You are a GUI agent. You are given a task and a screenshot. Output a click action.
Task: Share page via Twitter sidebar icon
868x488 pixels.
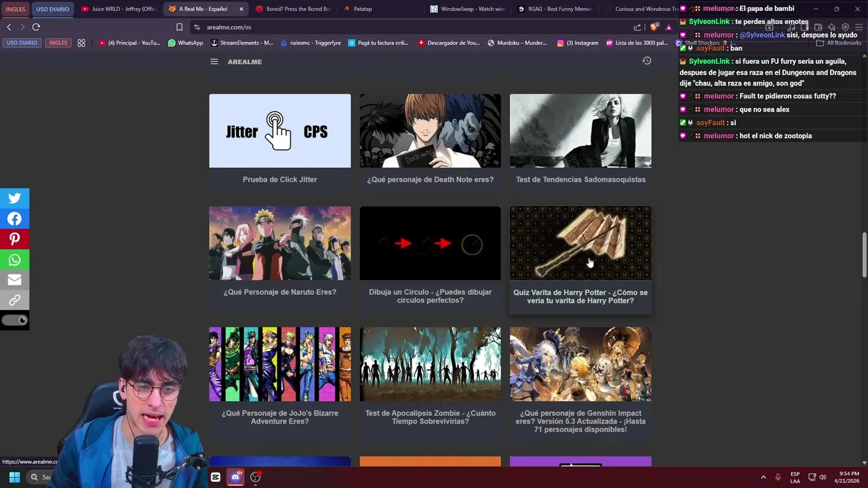tap(14, 199)
